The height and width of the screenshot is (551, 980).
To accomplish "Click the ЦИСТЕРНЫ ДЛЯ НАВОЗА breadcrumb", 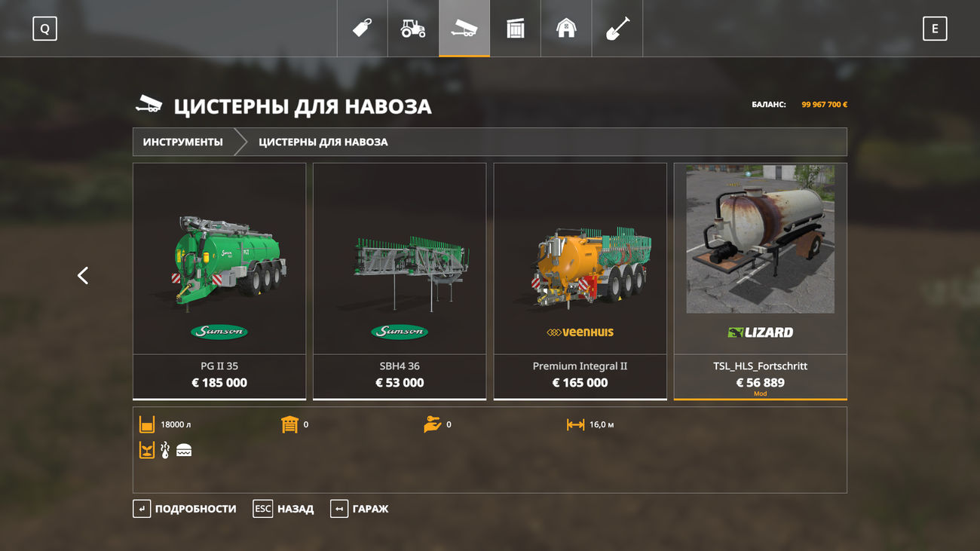I will pos(323,142).
